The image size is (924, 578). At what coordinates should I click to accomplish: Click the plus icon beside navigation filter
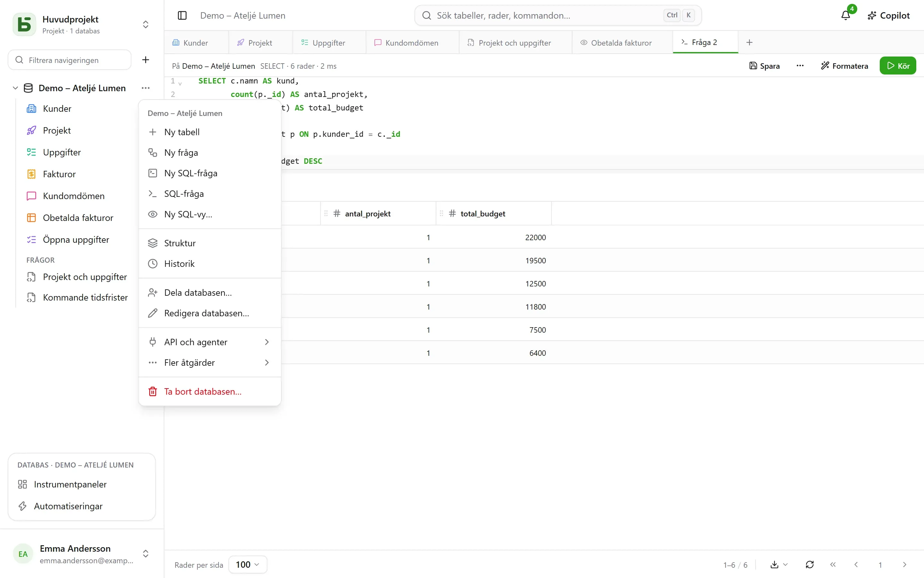(x=145, y=60)
